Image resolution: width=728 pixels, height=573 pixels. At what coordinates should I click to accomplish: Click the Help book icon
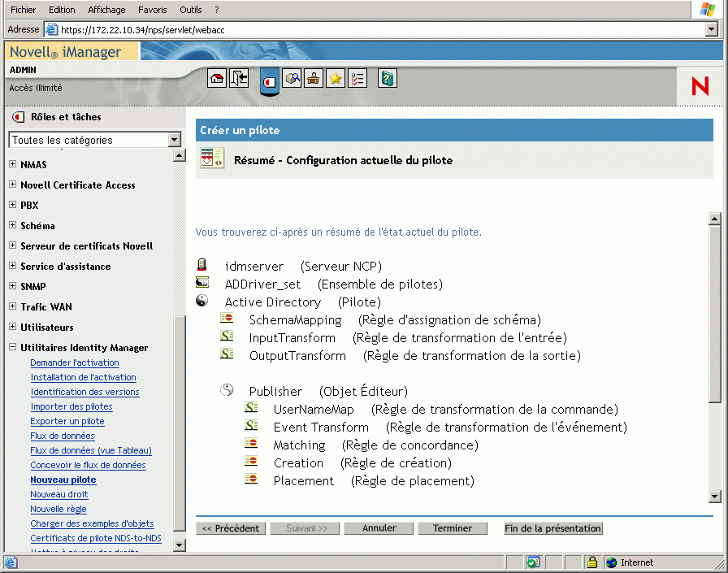coord(388,78)
